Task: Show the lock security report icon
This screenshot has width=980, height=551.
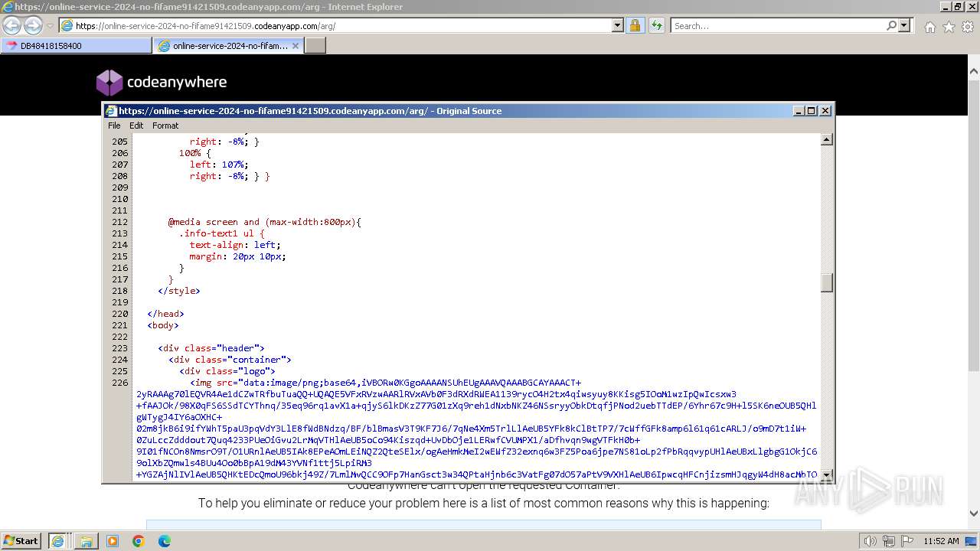Action: 635,25
